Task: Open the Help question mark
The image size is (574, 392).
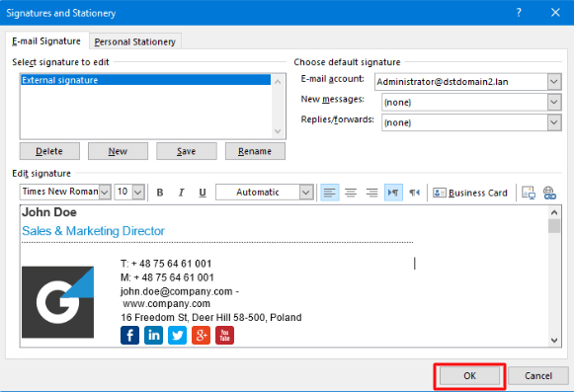Action: pos(519,13)
